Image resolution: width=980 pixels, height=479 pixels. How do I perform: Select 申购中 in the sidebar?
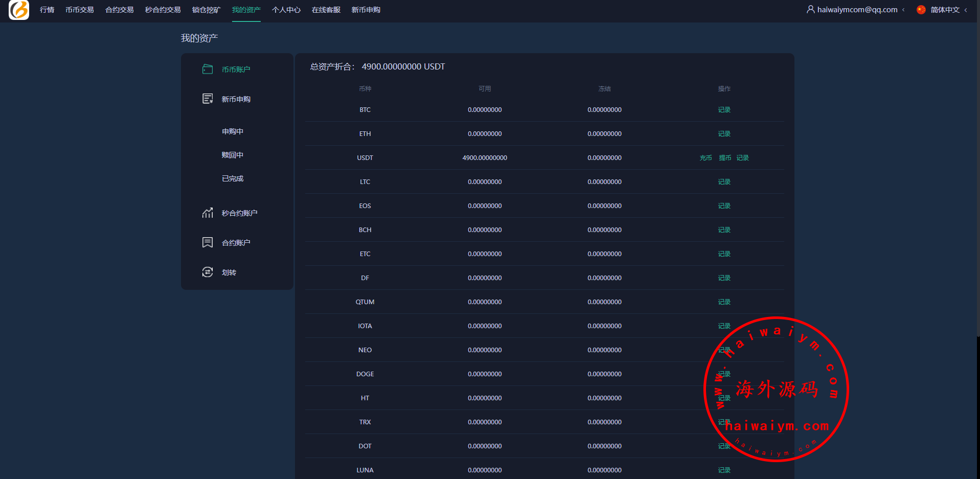tap(233, 131)
